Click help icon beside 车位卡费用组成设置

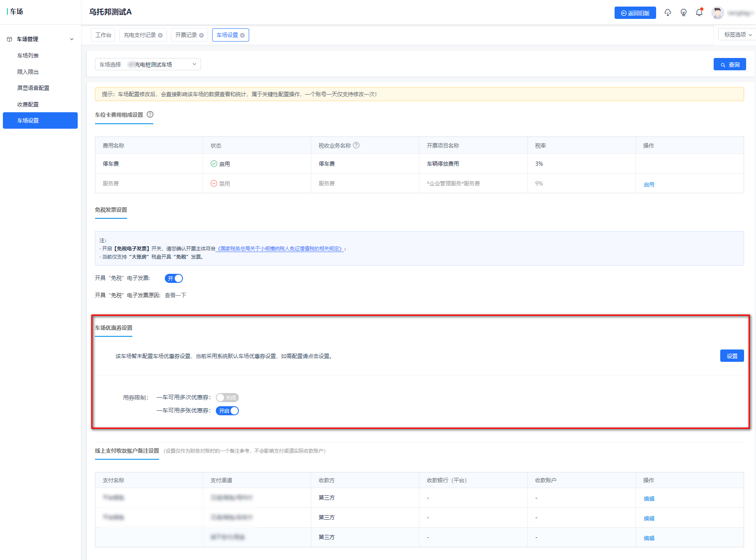click(150, 114)
